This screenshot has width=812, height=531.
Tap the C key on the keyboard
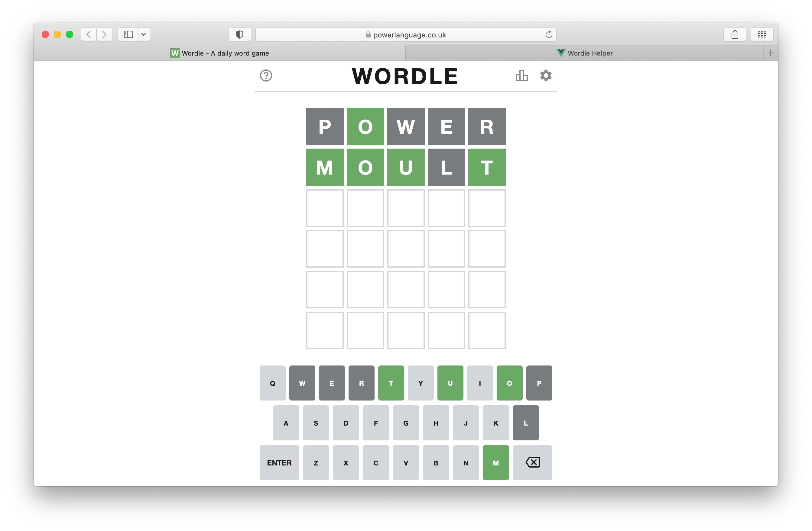point(376,462)
